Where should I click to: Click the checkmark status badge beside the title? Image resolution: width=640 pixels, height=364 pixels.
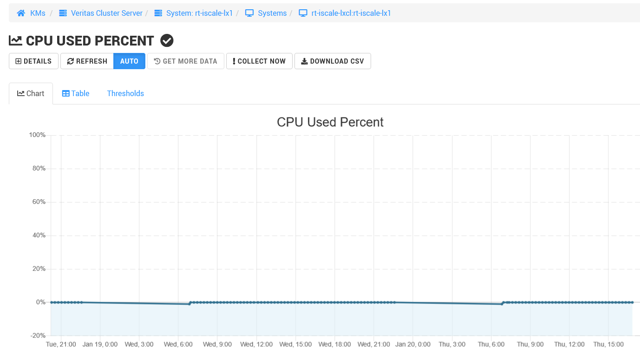[x=166, y=41]
